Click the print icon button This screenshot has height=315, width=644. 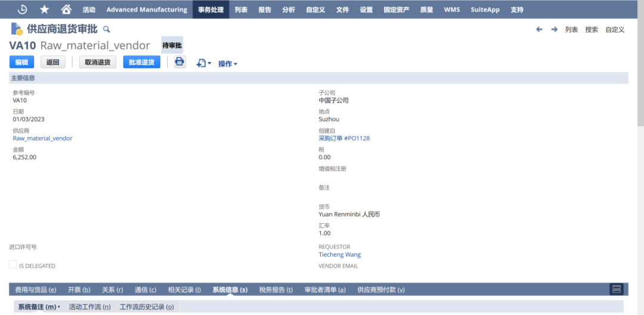click(x=180, y=62)
